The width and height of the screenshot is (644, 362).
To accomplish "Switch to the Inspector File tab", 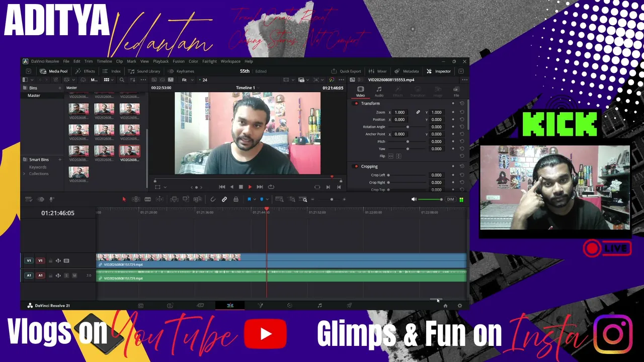I will [456, 92].
